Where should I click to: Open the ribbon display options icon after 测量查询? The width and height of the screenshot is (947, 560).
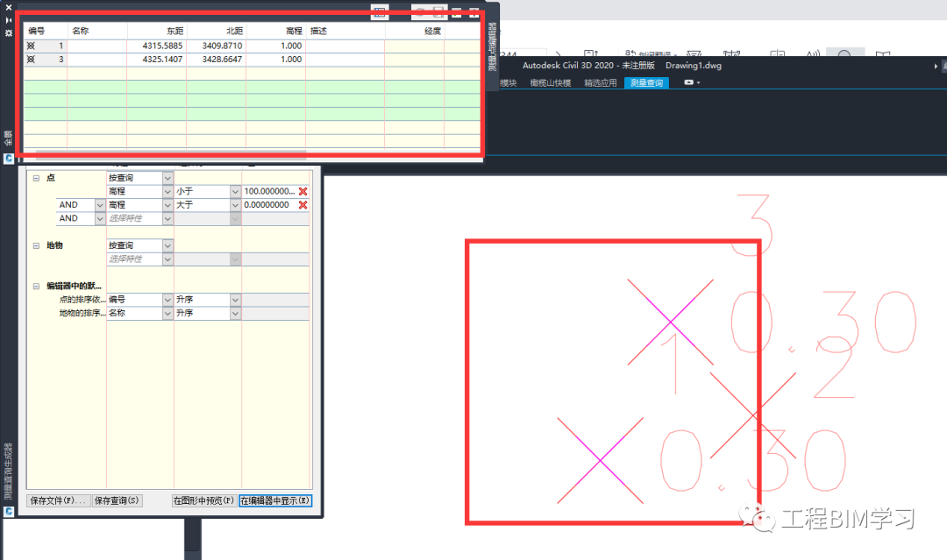tap(692, 82)
